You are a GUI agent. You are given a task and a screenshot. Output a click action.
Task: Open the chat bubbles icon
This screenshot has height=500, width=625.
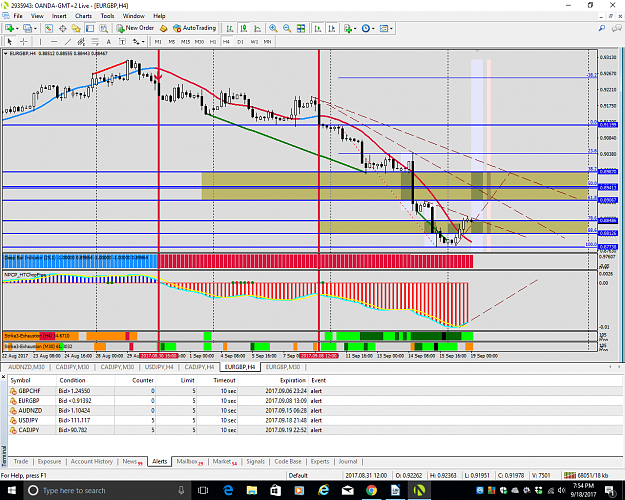coord(617,28)
